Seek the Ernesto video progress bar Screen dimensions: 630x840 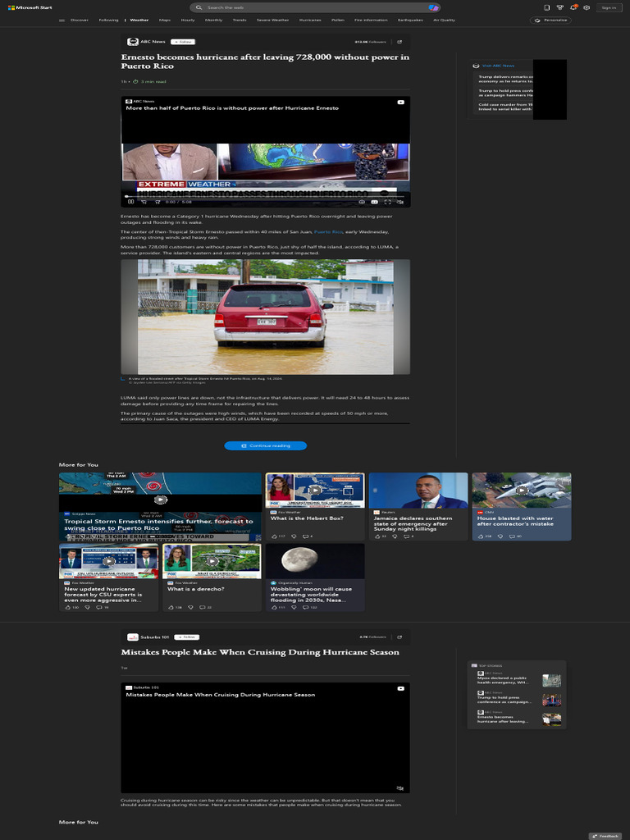coord(265,196)
